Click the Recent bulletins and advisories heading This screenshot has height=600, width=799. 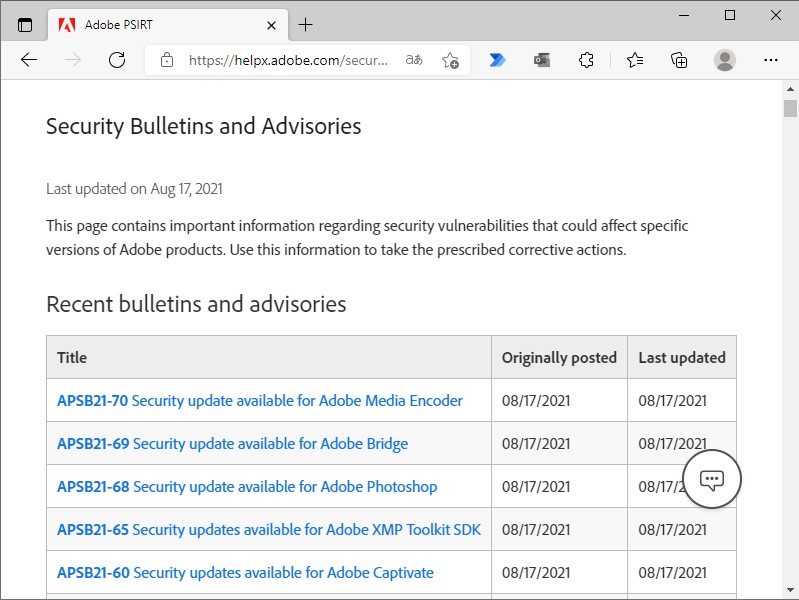coord(196,304)
